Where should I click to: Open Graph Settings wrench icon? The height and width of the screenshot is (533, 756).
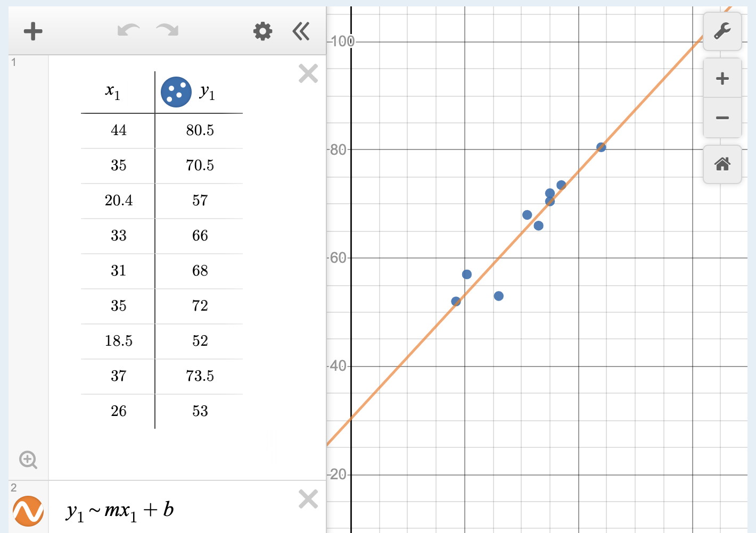click(x=722, y=31)
